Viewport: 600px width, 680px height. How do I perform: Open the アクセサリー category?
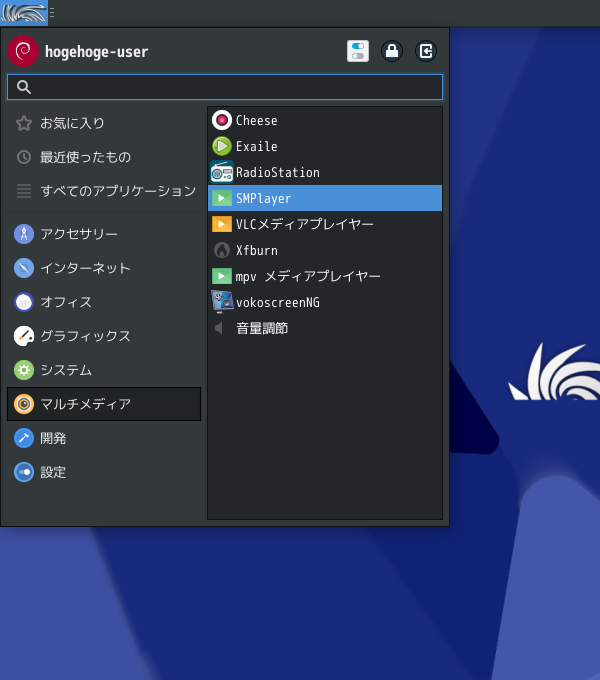(104, 234)
